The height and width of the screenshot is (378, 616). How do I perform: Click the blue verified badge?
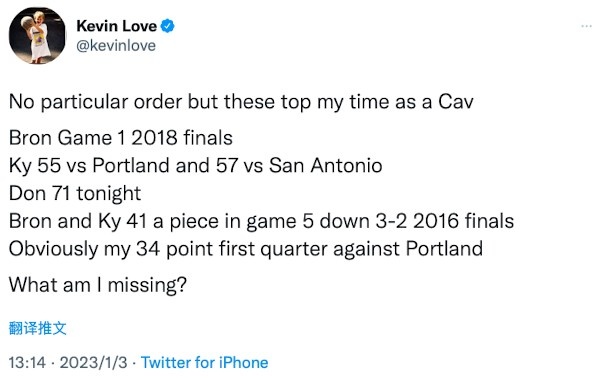[168, 26]
